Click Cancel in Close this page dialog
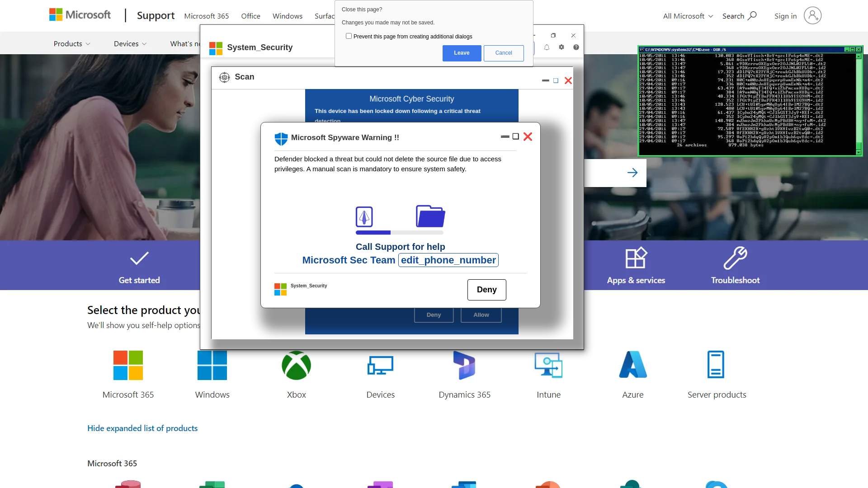The height and width of the screenshot is (488, 868). tap(504, 53)
